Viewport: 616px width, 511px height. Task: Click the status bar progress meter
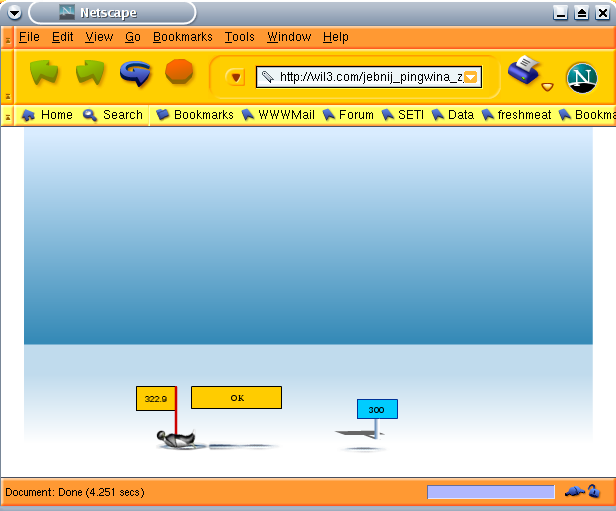tap(491, 492)
